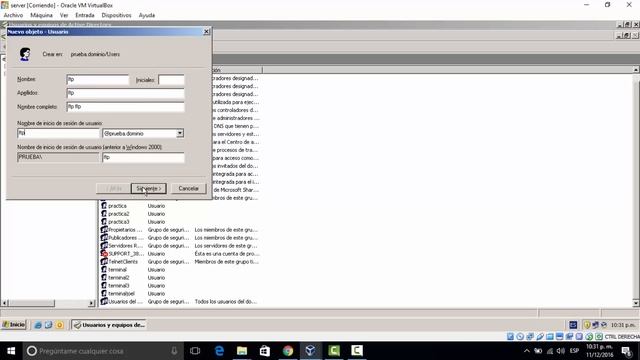The width and height of the screenshot is (640, 360).
Task: Click the practica3 user icon
Action: click(x=104, y=222)
